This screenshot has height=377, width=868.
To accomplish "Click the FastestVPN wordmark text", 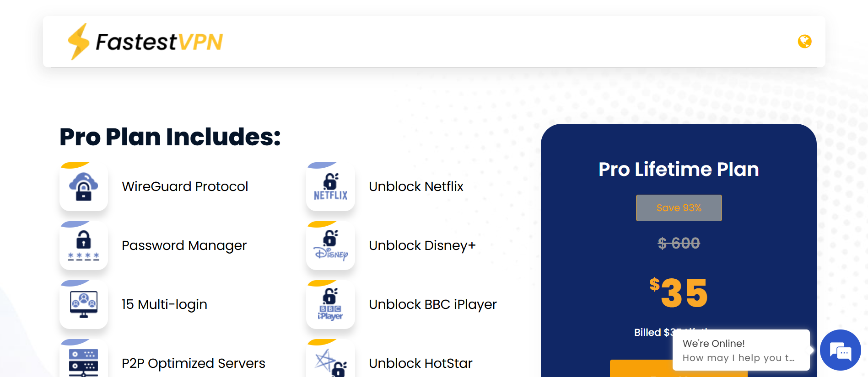I will 159,42.
